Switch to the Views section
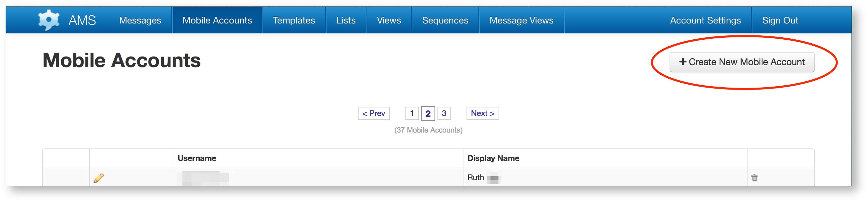 389,20
